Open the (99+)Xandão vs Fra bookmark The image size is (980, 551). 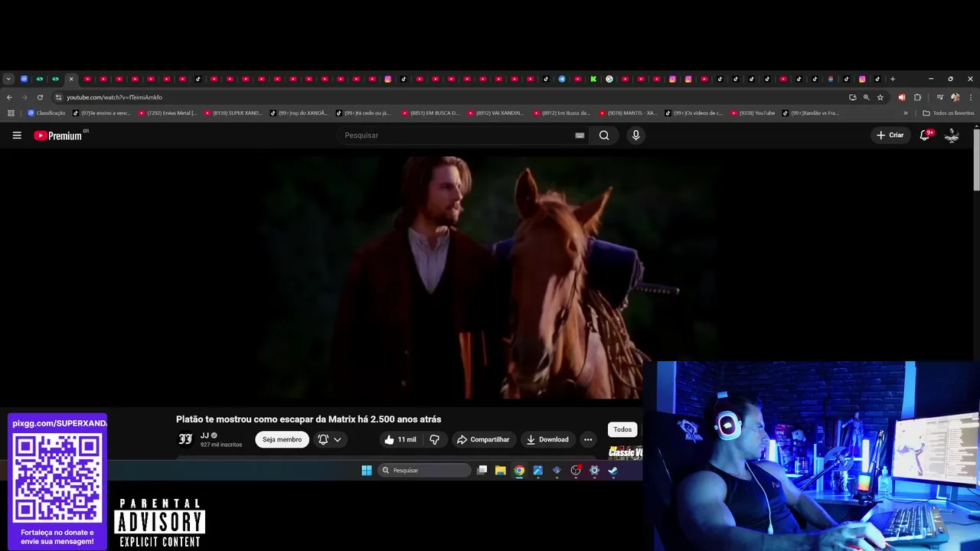point(810,113)
